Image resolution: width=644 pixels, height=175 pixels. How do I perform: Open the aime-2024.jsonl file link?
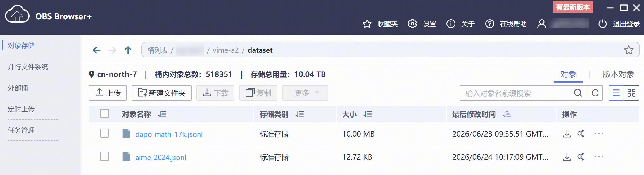pos(161,157)
